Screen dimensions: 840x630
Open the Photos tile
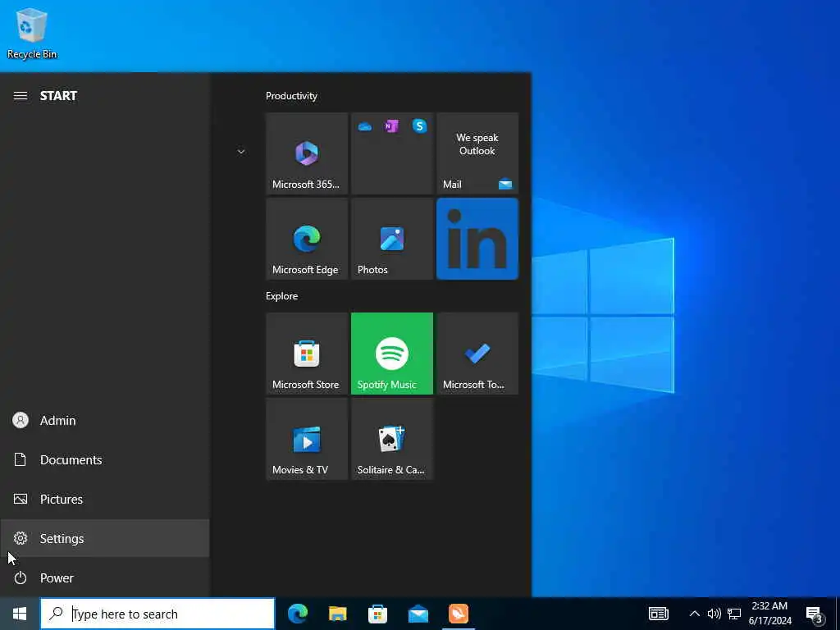(x=392, y=239)
